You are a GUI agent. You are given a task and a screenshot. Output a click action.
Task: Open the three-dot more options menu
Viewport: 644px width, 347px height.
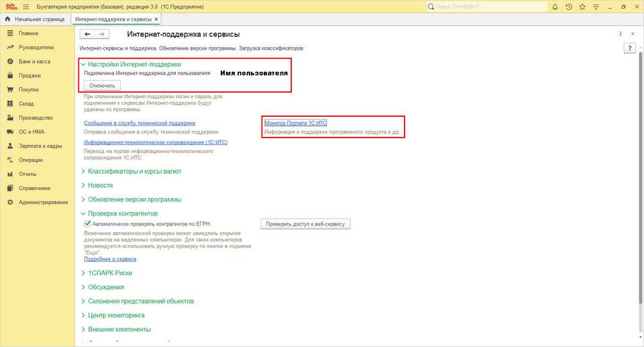click(621, 34)
